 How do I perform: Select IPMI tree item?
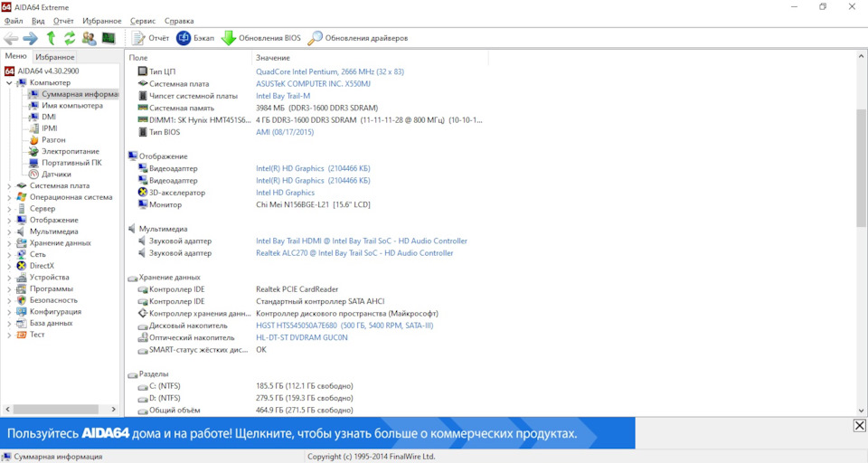click(x=49, y=128)
